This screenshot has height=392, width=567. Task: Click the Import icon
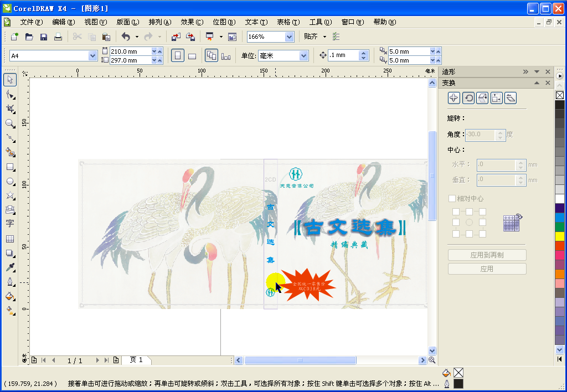176,37
